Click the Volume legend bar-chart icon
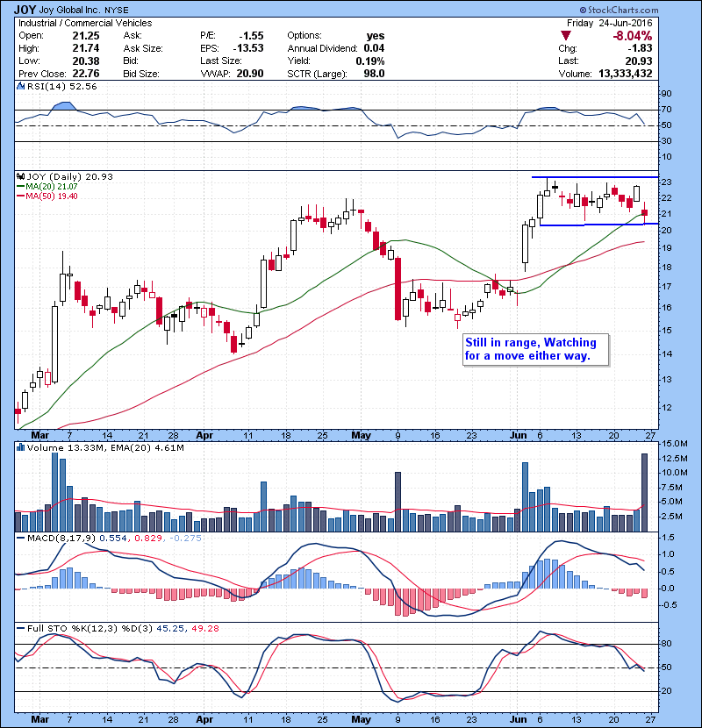The width and height of the screenshot is (702, 728). (x=20, y=448)
